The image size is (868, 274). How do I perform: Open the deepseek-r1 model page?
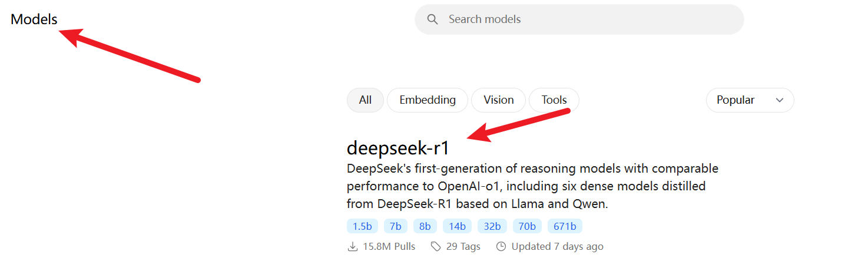click(x=398, y=147)
